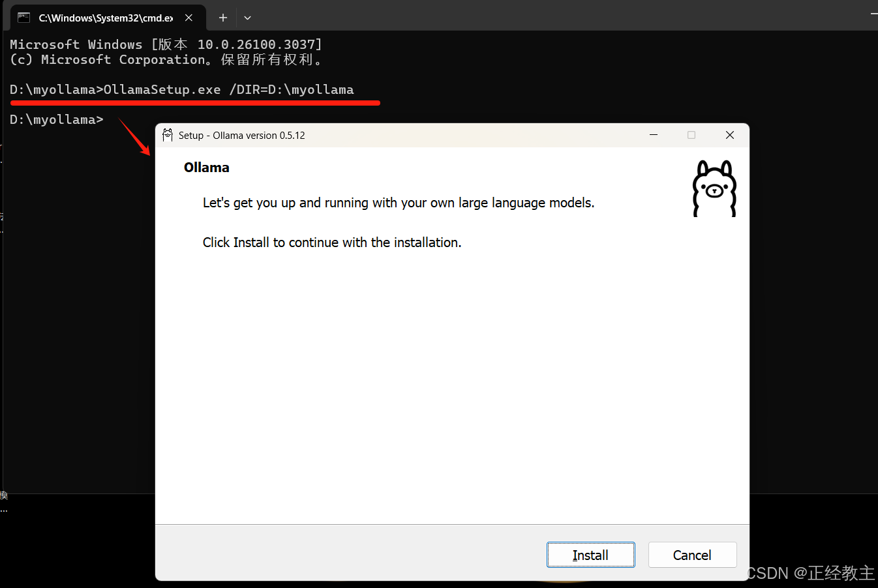Click the Microsoft Windows version line

click(166, 44)
